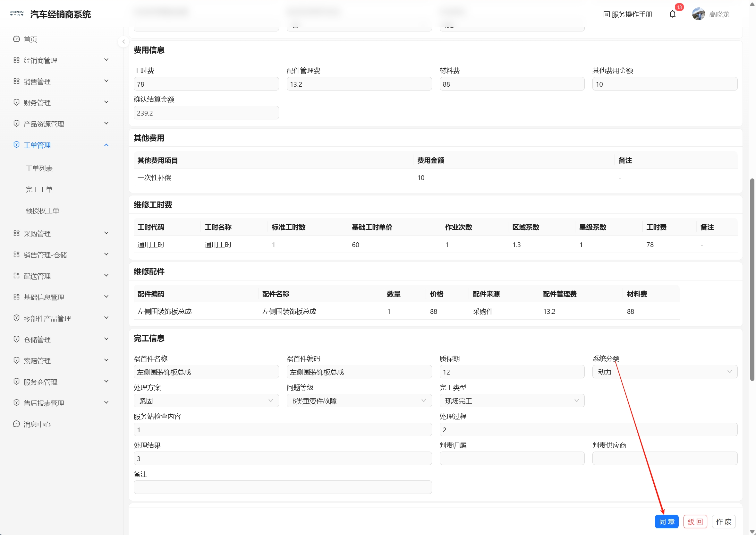This screenshot has height=535, width=756.
Task: Expand the 经销商管理 menu chevron
Action: (106, 60)
